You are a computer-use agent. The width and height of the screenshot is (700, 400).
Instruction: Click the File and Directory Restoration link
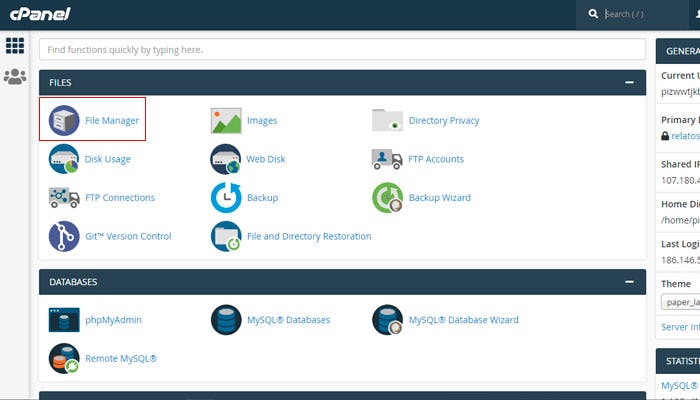coord(308,237)
